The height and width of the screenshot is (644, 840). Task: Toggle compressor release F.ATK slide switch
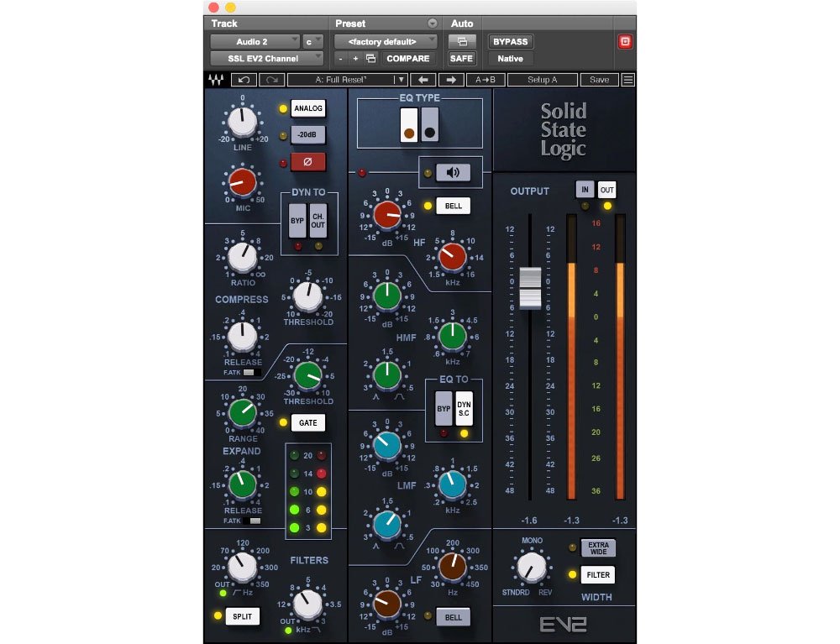tap(250, 372)
